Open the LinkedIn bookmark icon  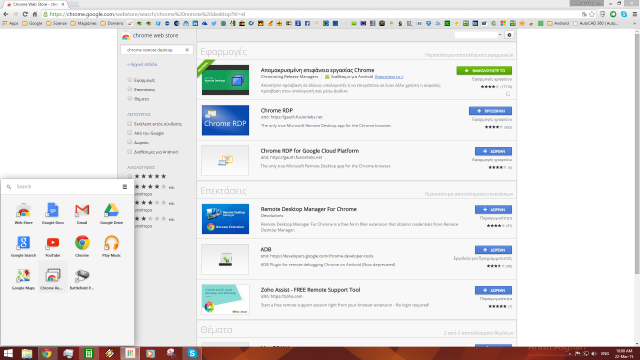[195, 23]
